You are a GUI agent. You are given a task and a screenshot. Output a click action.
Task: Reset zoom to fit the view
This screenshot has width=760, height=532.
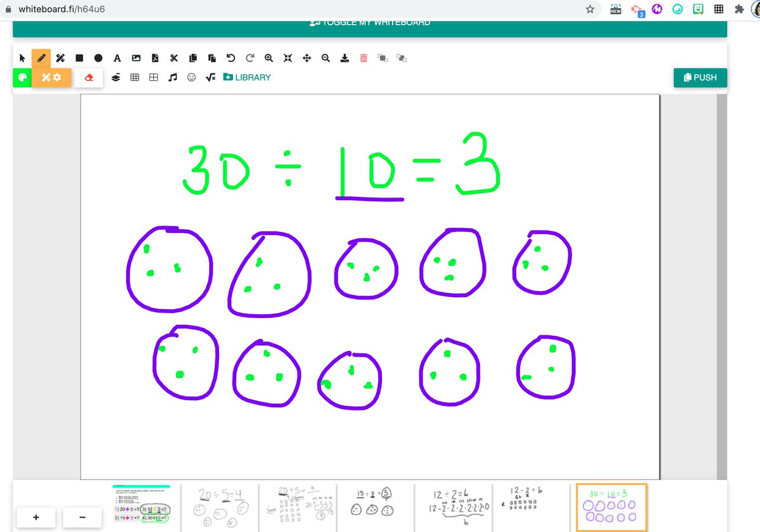288,58
